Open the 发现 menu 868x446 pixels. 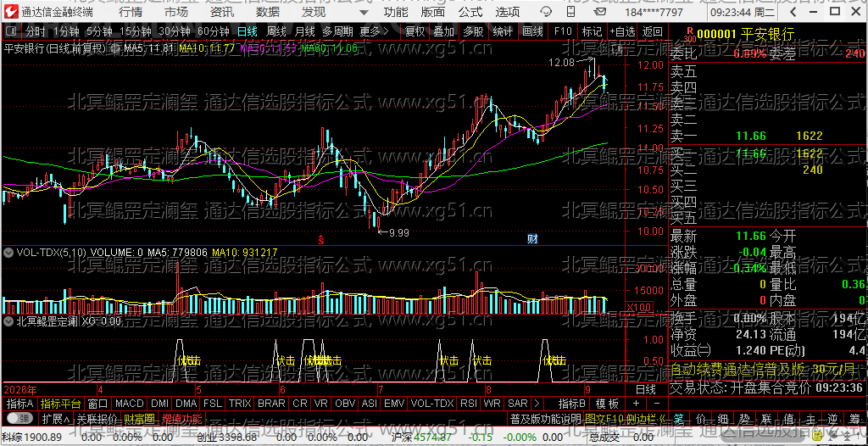[x=314, y=12]
